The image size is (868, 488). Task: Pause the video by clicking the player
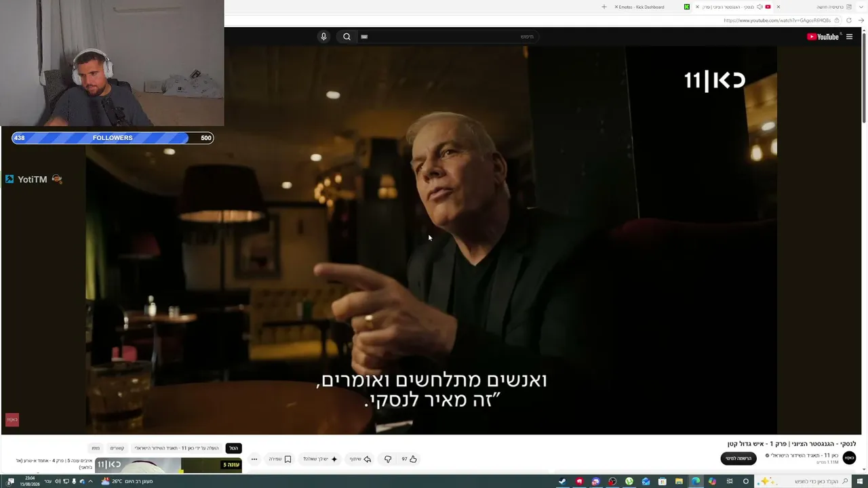(431, 240)
